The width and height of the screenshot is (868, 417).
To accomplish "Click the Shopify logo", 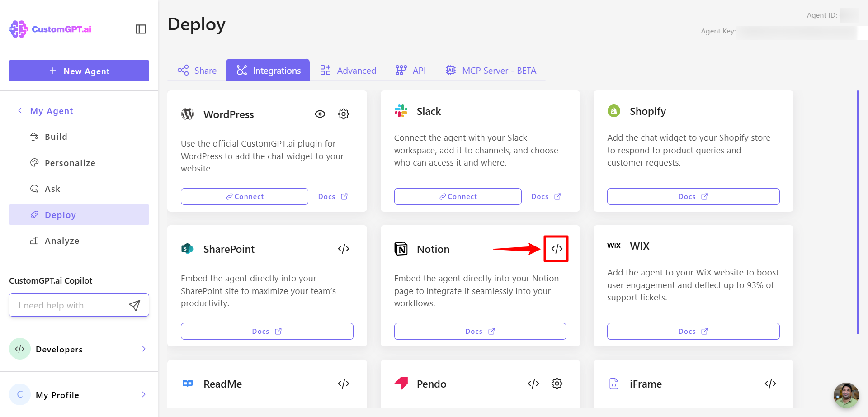I will pyautogui.click(x=614, y=111).
